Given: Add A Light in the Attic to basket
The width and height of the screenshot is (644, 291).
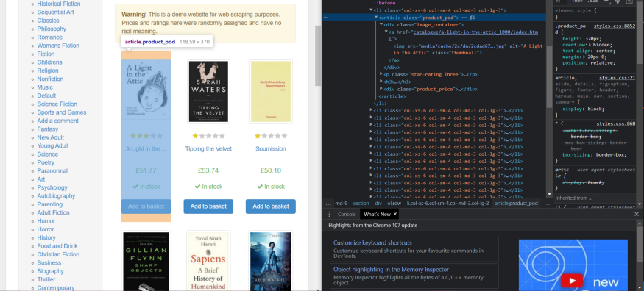Looking at the screenshot, I should point(146,206).
